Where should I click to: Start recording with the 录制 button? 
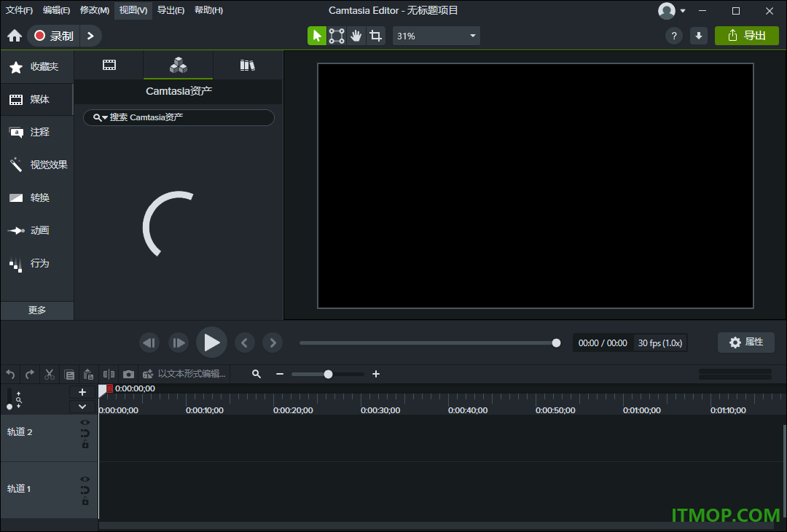54,36
